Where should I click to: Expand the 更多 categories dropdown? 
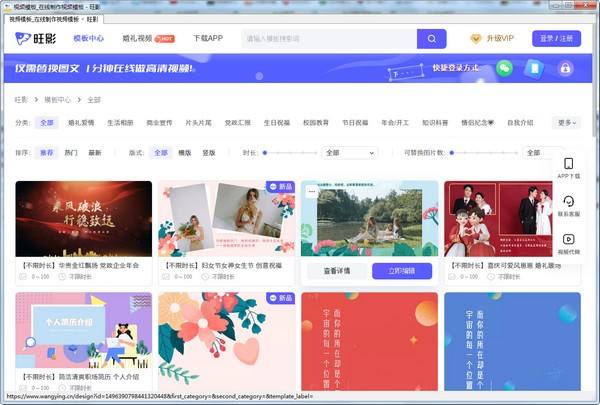point(566,123)
